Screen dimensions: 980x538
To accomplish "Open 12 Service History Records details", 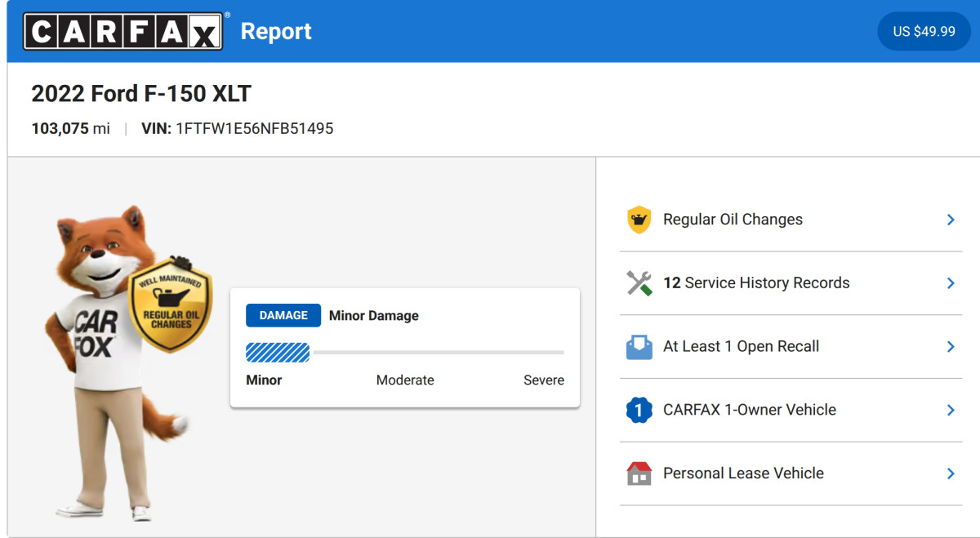I will click(x=791, y=283).
